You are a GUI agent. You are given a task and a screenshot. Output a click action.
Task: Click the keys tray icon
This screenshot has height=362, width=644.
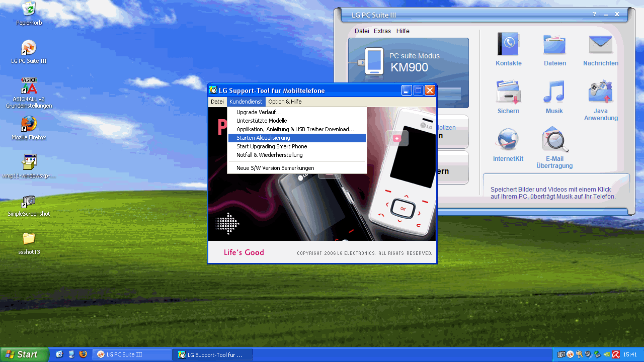[x=580, y=354]
